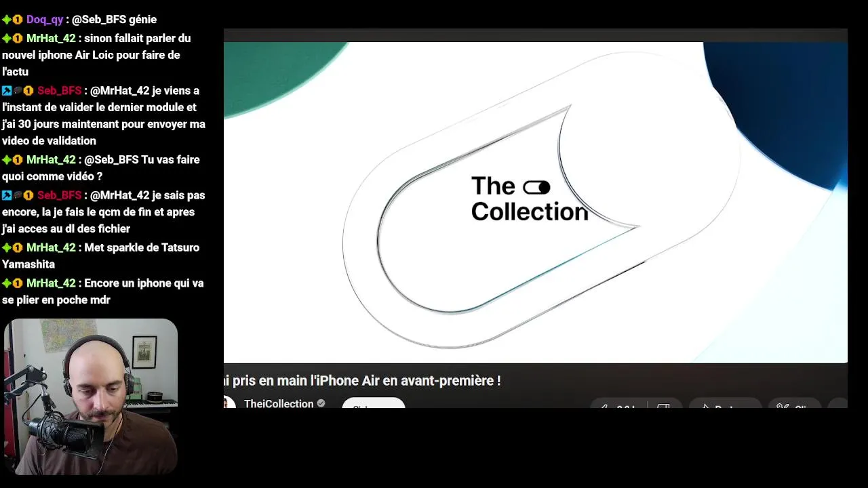The width and height of the screenshot is (868, 488).
Task: Click the @MrHat_42 mention in 'je viens a l'instant' message
Action: click(119, 91)
